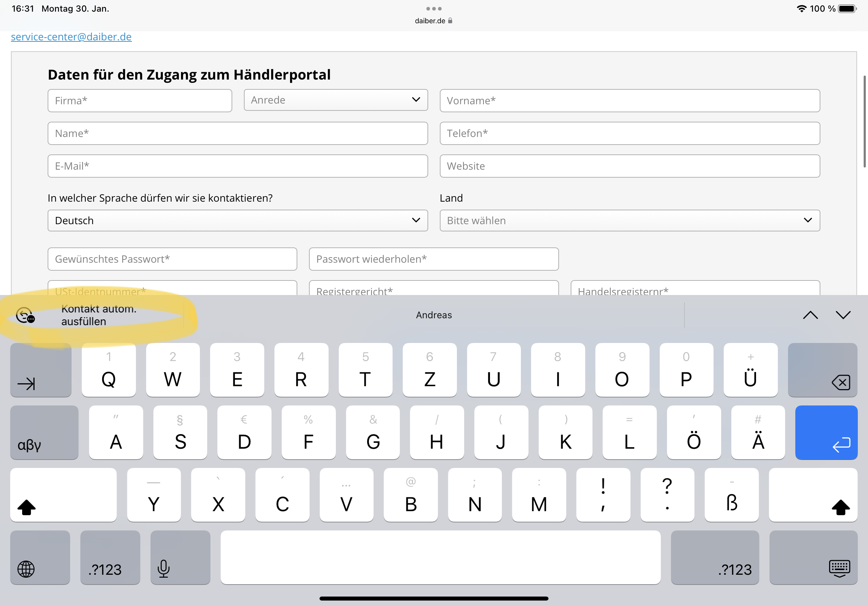Image resolution: width=868 pixels, height=606 pixels.
Task: Tap the daiber.de address bar
Action: [x=434, y=21]
